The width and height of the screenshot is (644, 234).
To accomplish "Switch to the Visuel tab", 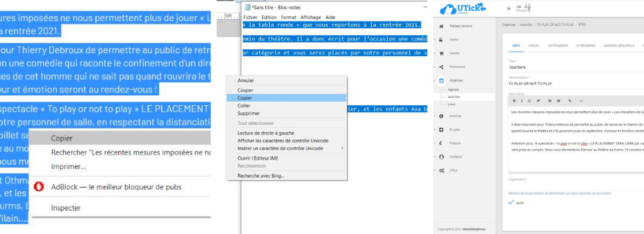I will coord(534,45).
